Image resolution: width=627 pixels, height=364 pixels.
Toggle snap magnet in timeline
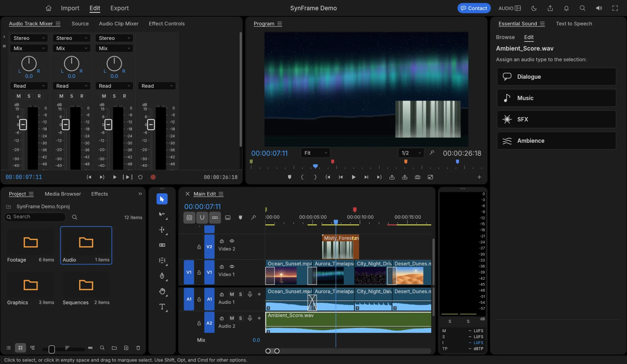coord(202,217)
